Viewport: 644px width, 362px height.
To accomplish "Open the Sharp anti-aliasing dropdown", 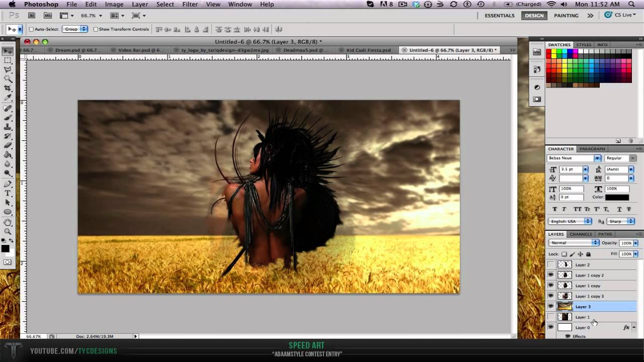I will [x=621, y=221].
